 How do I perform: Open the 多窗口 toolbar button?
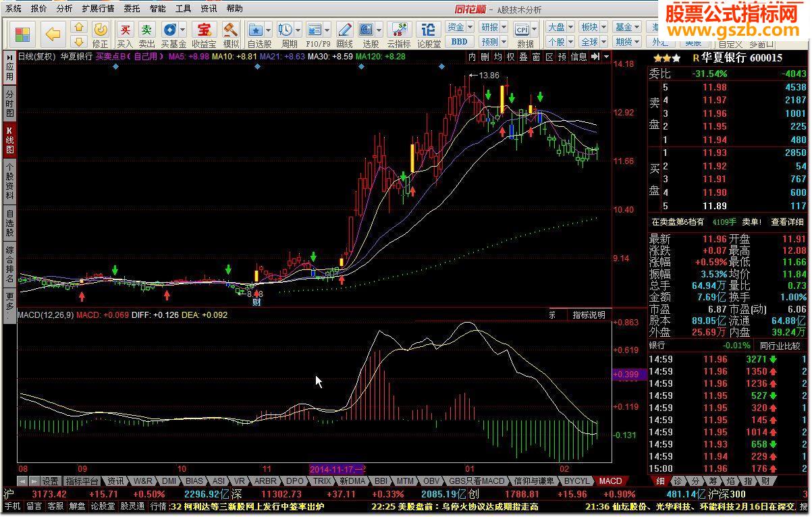[x=761, y=44]
